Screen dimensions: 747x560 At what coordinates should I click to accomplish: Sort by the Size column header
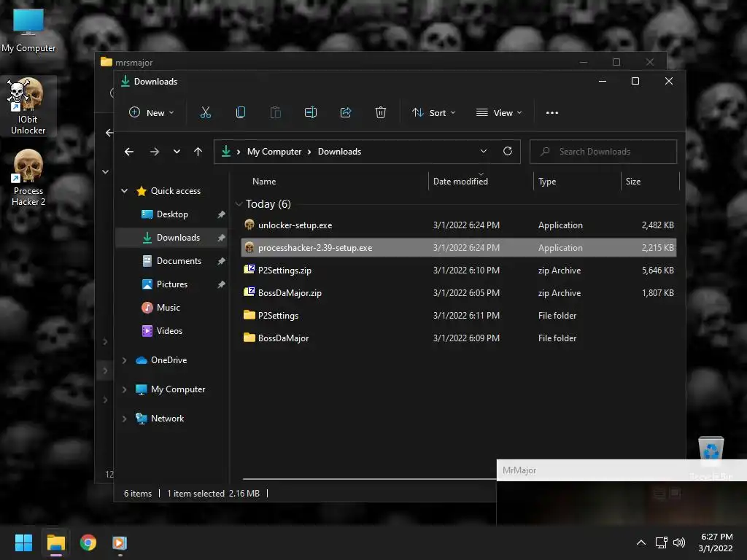click(x=632, y=182)
